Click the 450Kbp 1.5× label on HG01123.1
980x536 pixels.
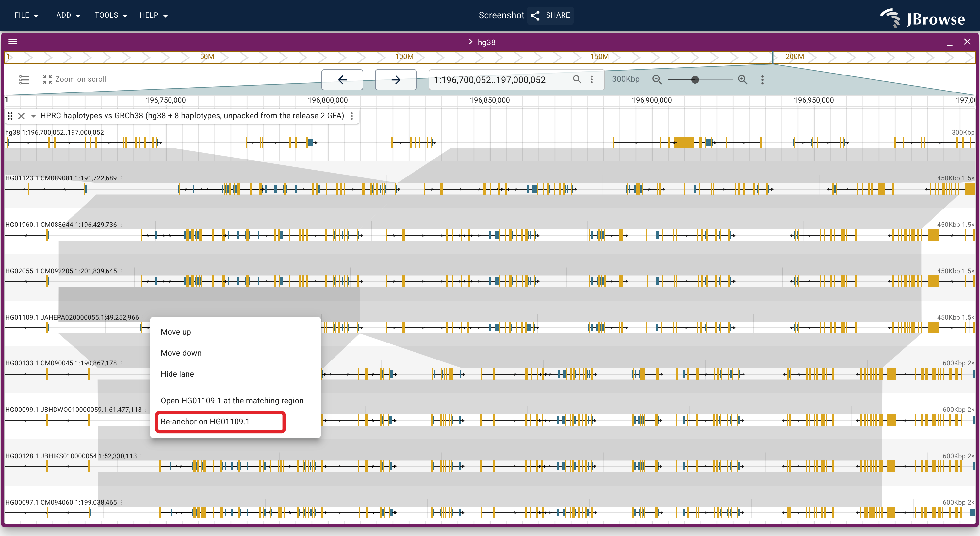point(955,178)
